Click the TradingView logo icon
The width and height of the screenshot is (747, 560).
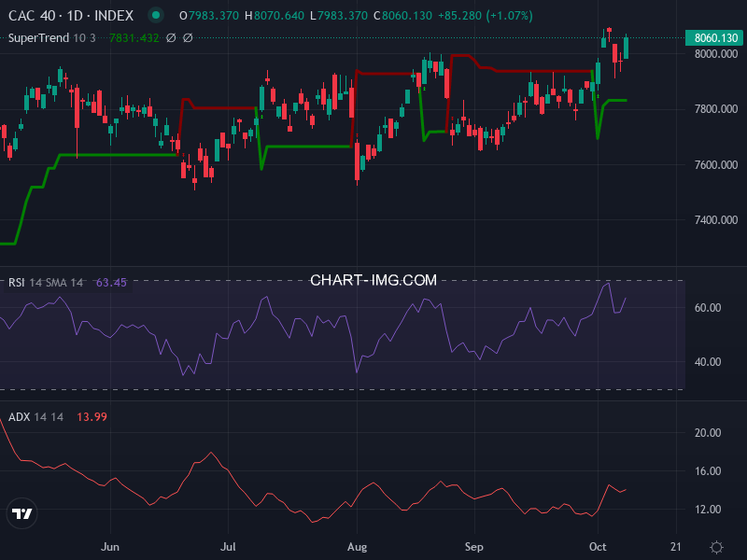point(22,513)
